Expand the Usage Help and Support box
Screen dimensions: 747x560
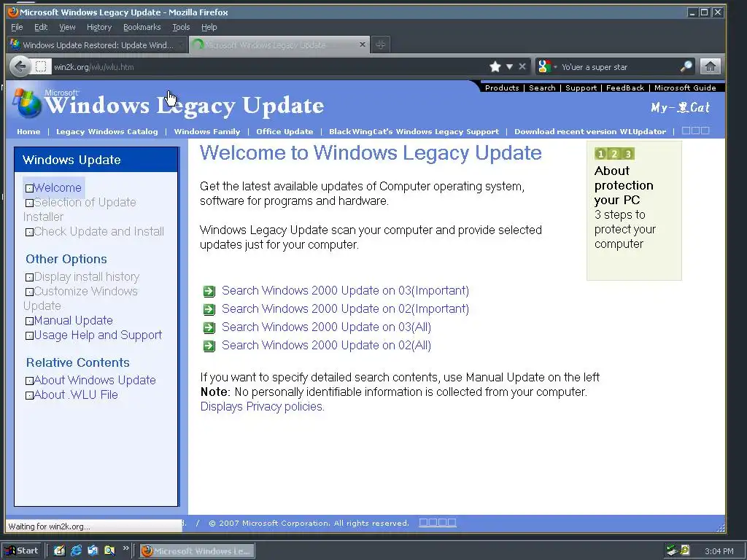[x=29, y=335]
